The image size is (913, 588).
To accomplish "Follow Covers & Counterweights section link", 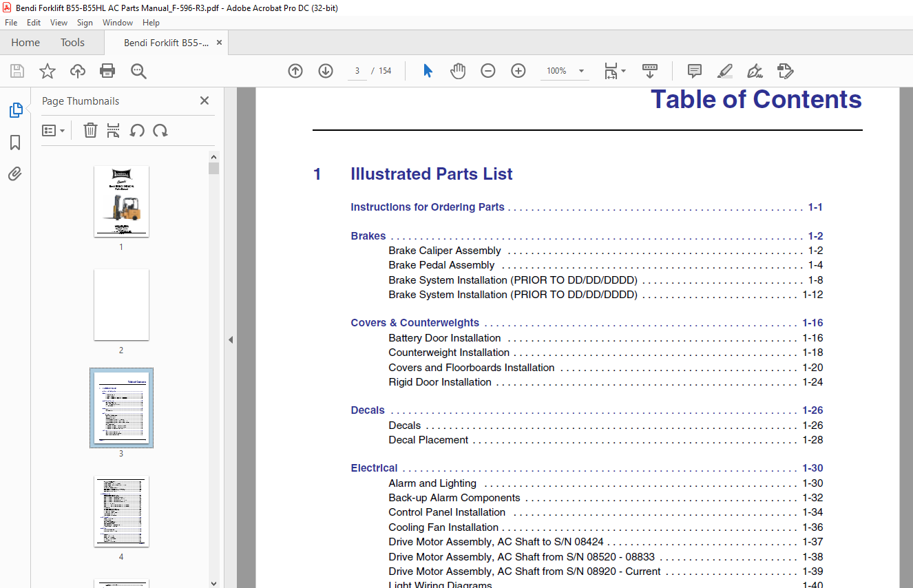I will pos(414,323).
